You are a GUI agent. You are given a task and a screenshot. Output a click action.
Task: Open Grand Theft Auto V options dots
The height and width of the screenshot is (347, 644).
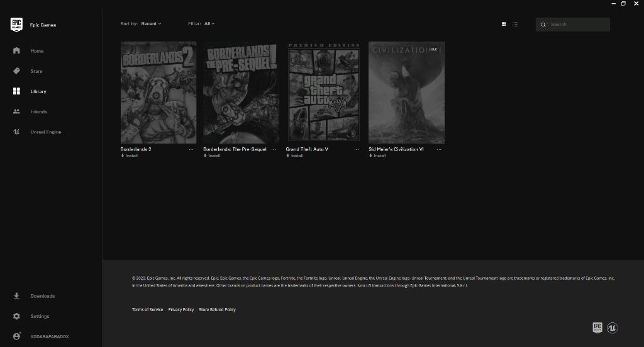click(x=357, y=149)
